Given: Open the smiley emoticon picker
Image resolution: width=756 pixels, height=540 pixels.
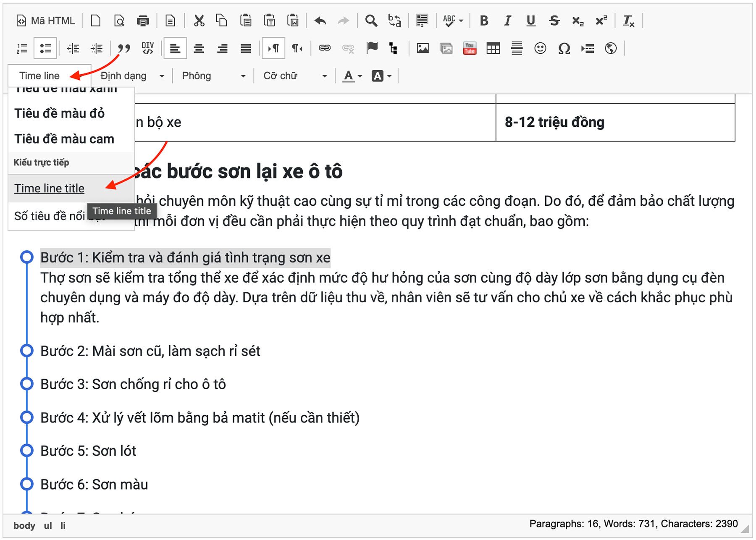Looking at the screenshot, I should (x=540, y=49).
